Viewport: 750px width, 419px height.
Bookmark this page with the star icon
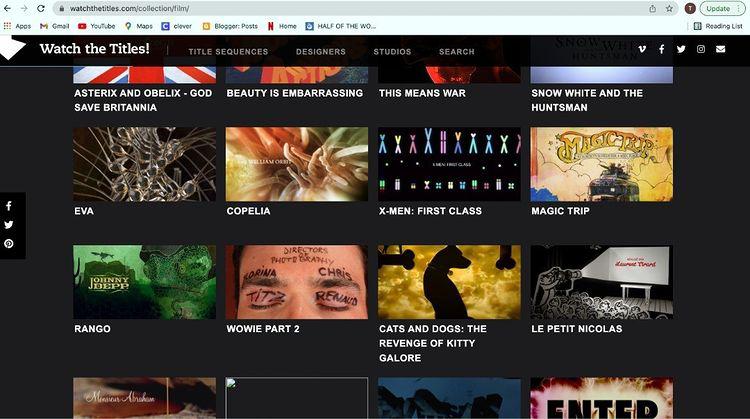[669, 9]
